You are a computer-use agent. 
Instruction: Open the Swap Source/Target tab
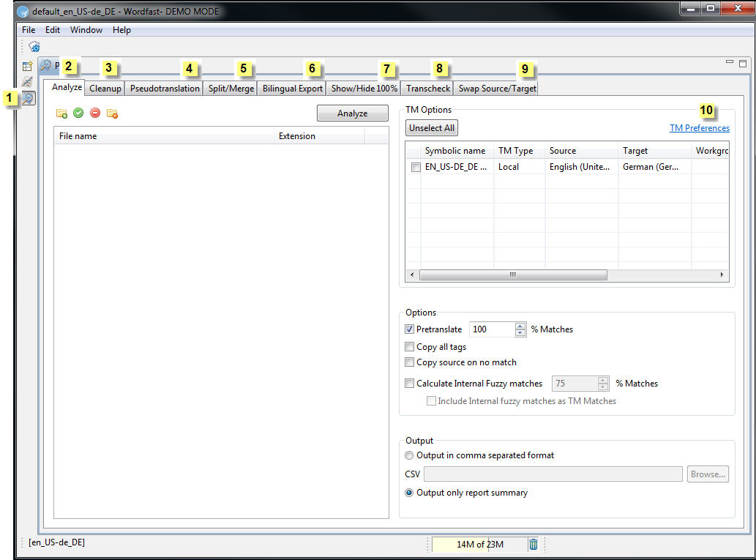click(497, 89)
